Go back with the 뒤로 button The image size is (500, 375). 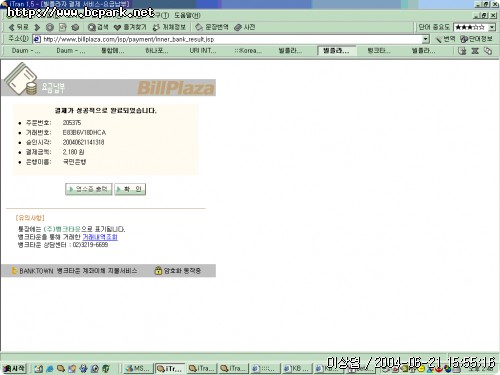point(18,27)
